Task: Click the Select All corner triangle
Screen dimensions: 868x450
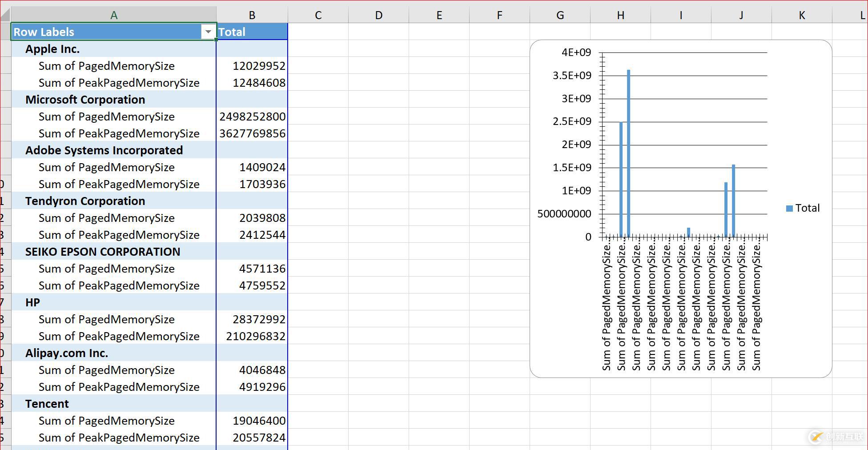Action: pos(5,15)
